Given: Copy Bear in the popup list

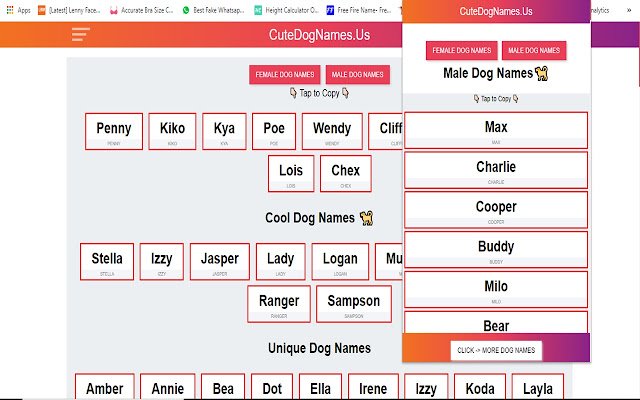Looking at the screenshot, I should pyautogui.click(x=496, y=322).
